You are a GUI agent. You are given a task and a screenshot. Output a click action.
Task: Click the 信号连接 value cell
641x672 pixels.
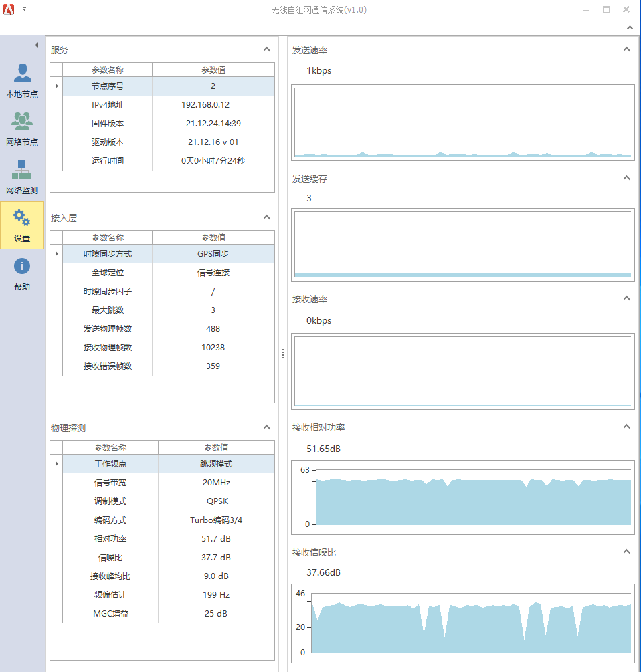coord(213,273)
